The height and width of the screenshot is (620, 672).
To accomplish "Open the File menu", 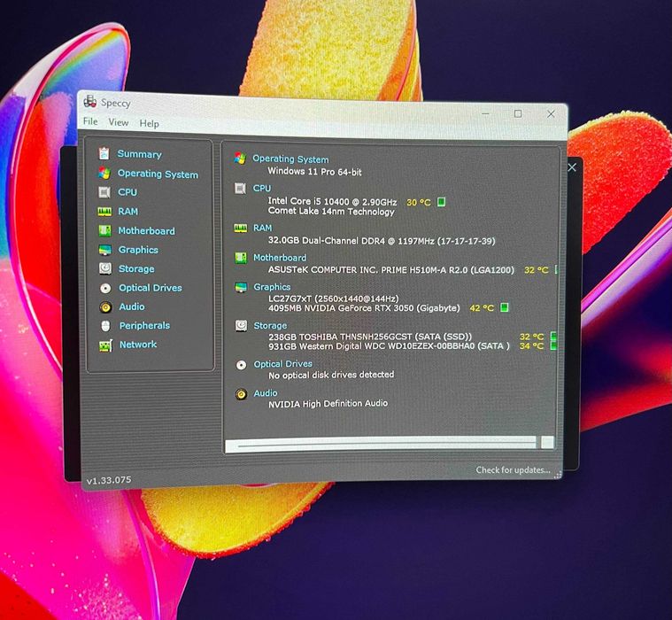I will pyautogui.click(x=90, y=121).
